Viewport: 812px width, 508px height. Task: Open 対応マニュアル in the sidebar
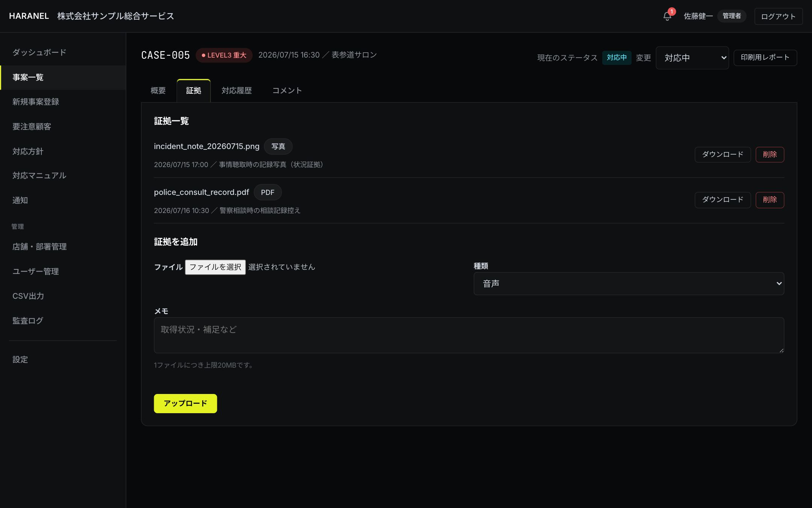coord(63,176)
